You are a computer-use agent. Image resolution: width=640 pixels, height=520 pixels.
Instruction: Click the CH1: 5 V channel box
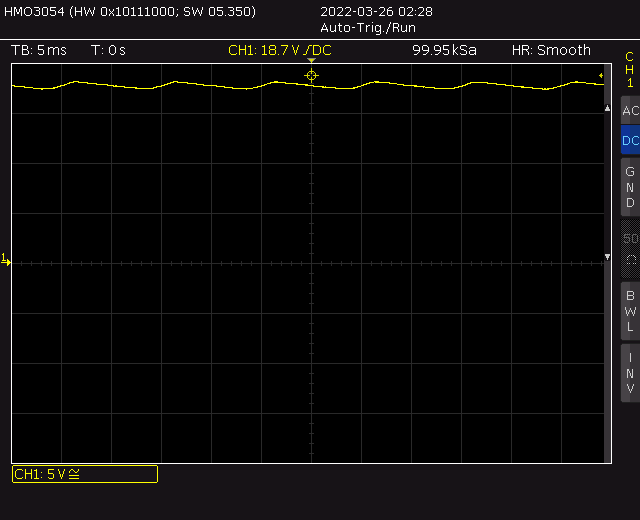pos(84,474)
